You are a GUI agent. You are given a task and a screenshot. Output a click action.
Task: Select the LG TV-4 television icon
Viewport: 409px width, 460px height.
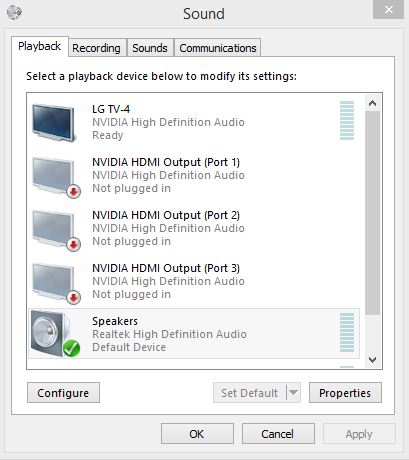coord(53,123)
